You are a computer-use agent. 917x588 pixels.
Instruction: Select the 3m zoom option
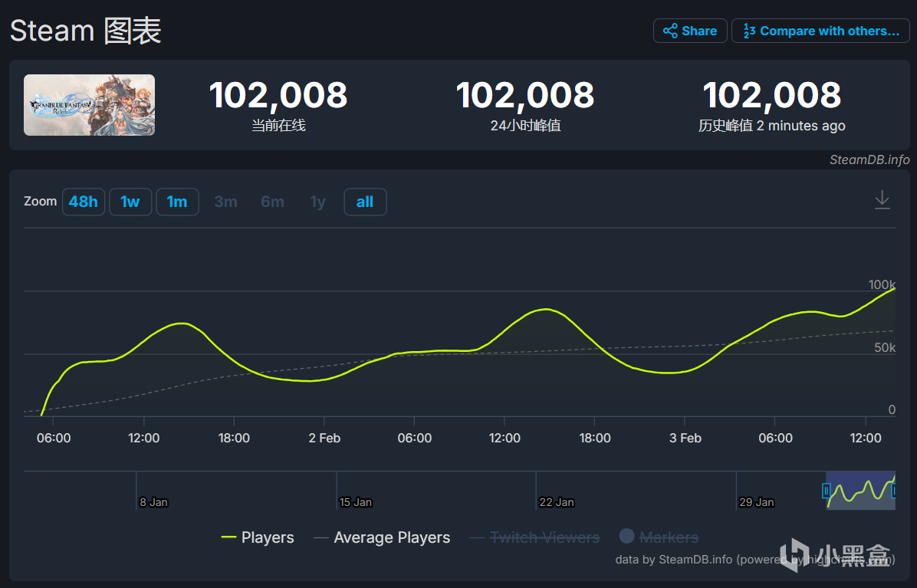pyautogui.click(x=225, y=202)
